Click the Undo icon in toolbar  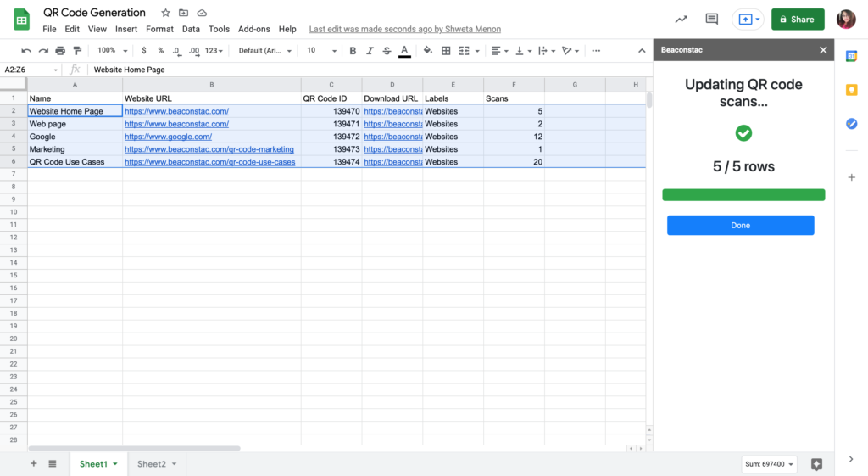tap(26, 50)
